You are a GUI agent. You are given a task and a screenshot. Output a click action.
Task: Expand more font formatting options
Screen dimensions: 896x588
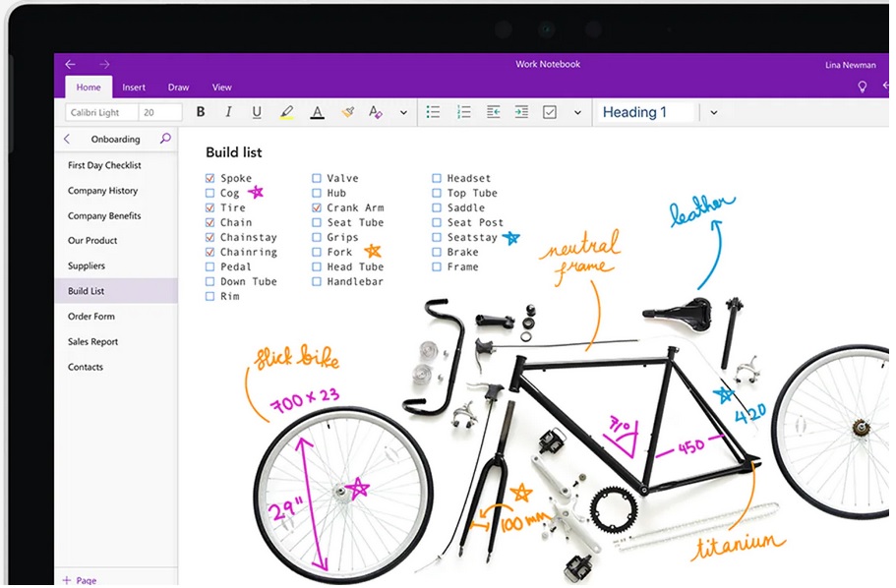[x=403, y=112]
